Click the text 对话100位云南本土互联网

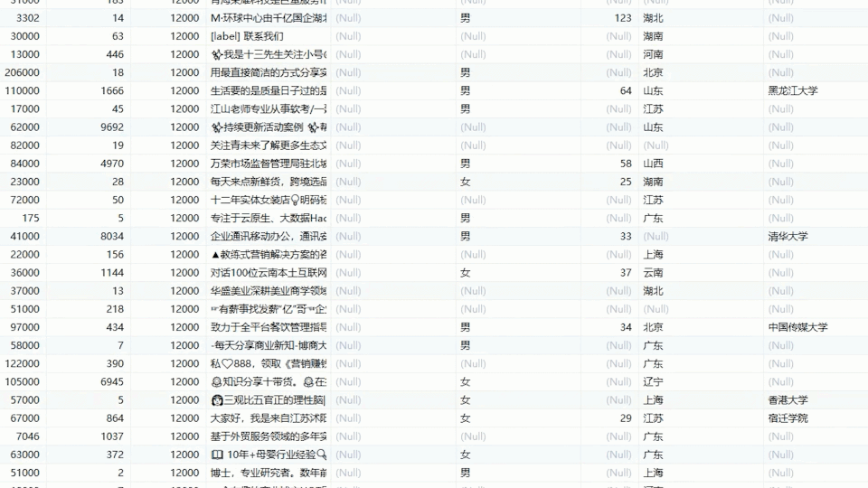click(269, 273)
